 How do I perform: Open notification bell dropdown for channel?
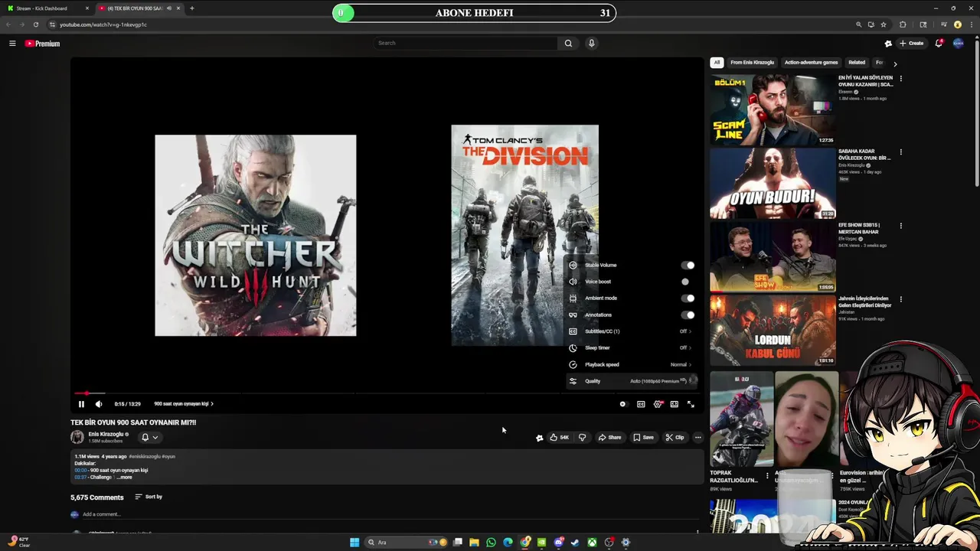(x=149, y=438)
